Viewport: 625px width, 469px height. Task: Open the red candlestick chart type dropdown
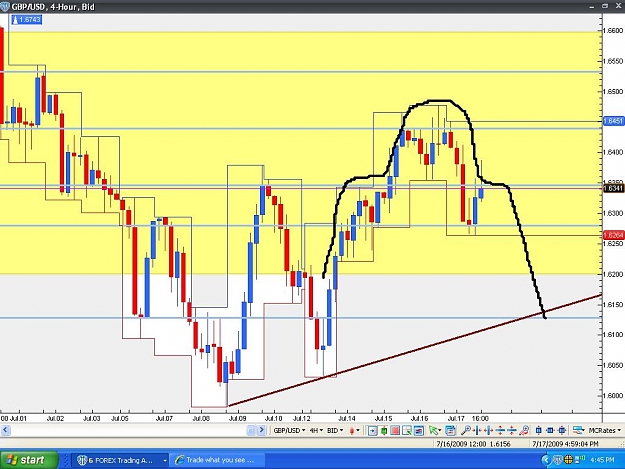tap(355, 430)
